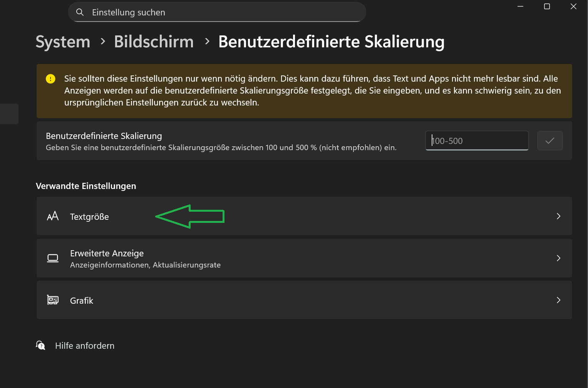The width and height of the screenshot is (588, 388).
Task: Confirm scaling with the checkmark button
Action: point(549,140)
